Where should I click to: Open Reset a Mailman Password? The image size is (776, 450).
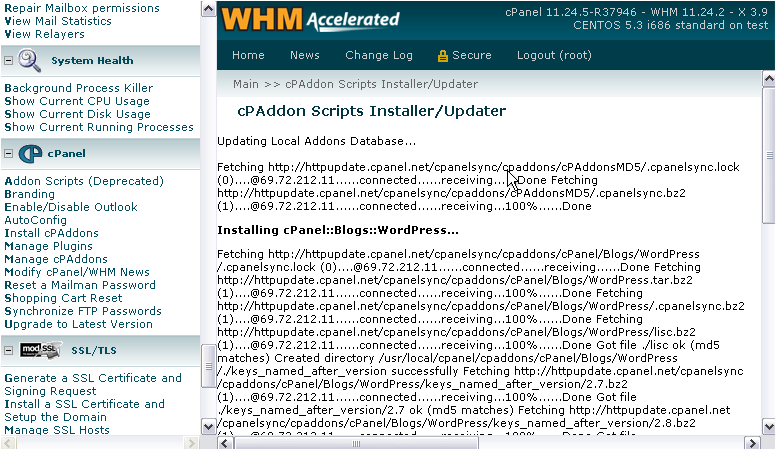tap(80, 285)
